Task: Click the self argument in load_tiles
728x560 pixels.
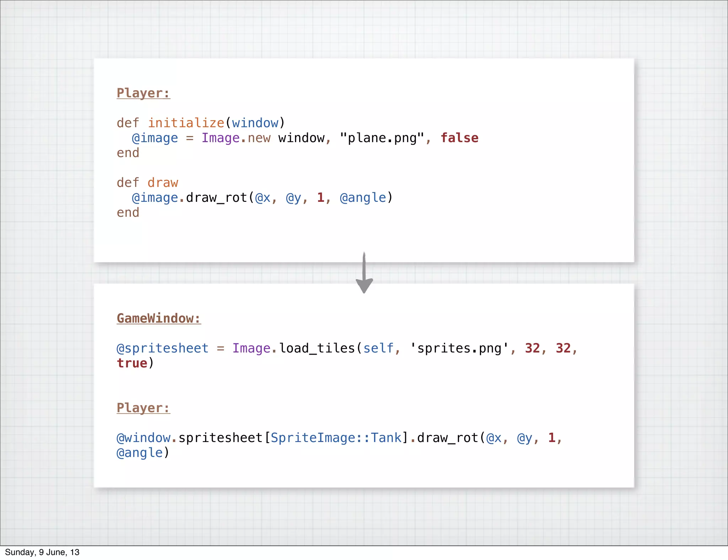Action: [x=378, y=348]
